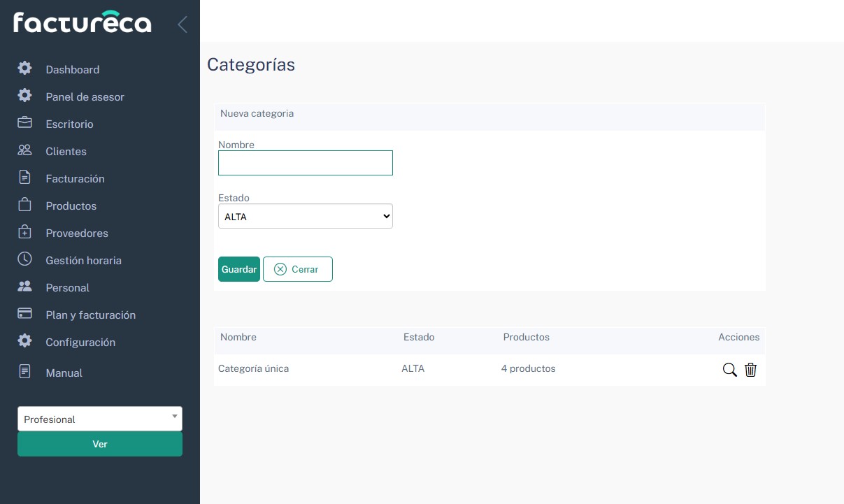Viewport: 844px width, 504px height.
Task: Open the Manual from the sidebar
Action: coord(64,373)
